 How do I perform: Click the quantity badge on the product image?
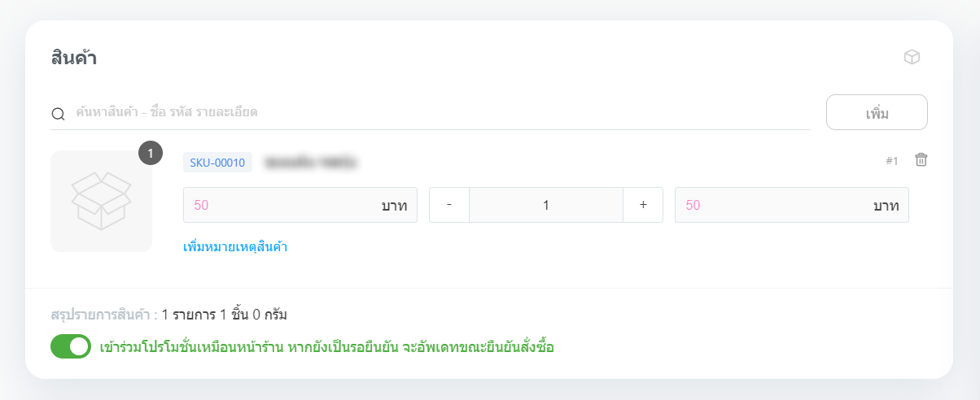(151, 153)
